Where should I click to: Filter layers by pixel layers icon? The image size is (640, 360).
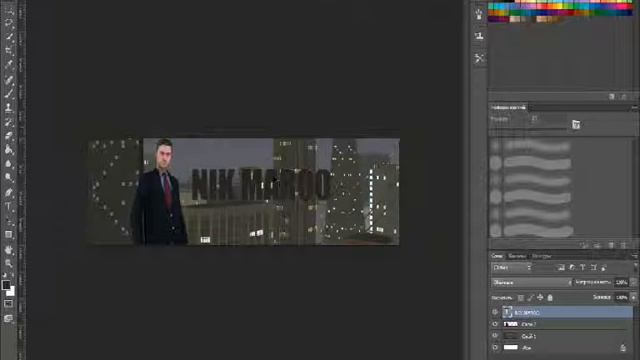pyautogui.click(x=561, y=268)
